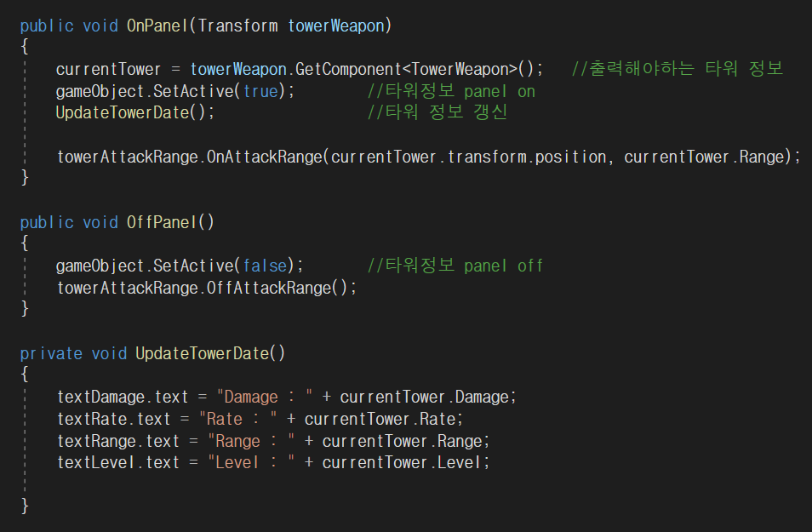This screenshot has height=532, width=812.
Task: Click the comment "//출력해야하는 타워 정보"
Action: point(677,69)
